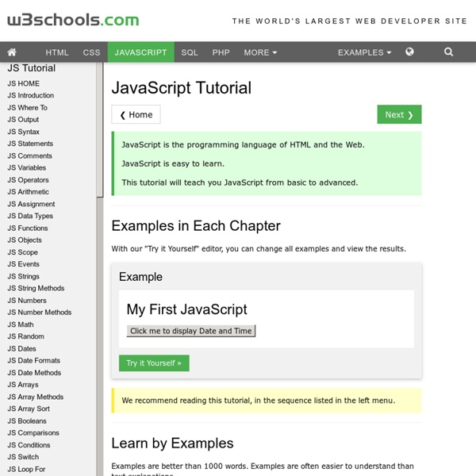Image resolution: width=476 pixels, height=476 pixels.
Task: Open the EXAMPLES dropdown menu
Action: (x=364, y=52)
